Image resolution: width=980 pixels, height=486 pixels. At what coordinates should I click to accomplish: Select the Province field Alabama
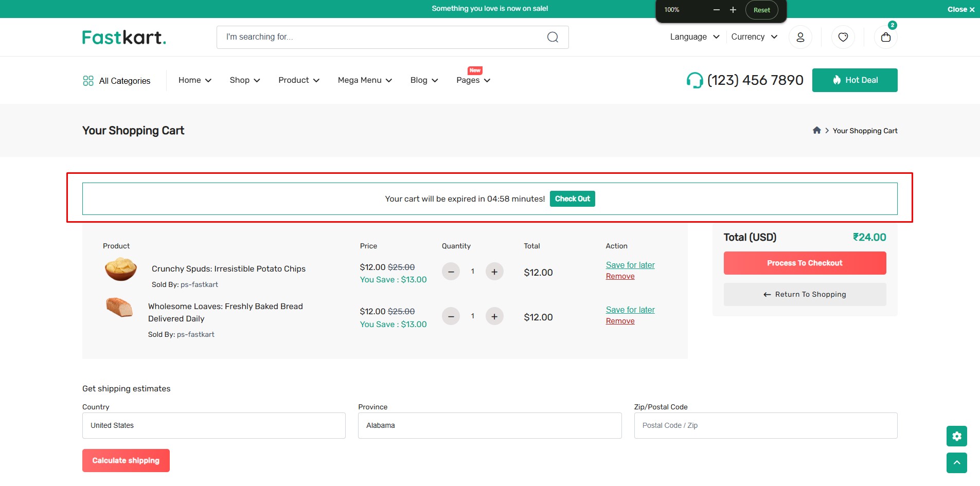tap(490, 425)
